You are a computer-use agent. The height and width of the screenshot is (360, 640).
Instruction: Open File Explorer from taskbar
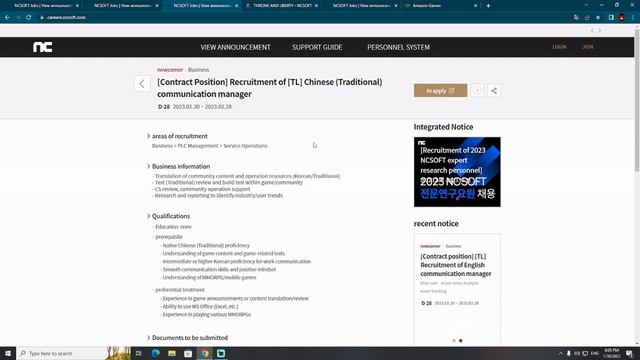172,353
